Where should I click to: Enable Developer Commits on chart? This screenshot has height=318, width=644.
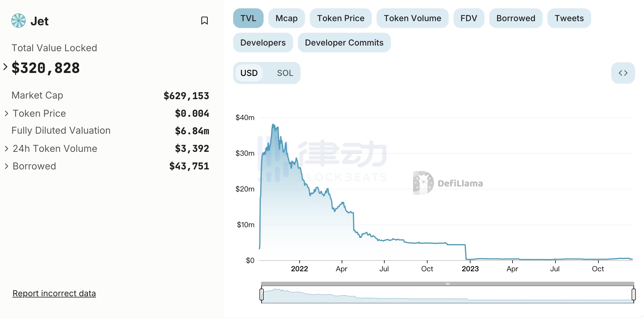click(344, 43)
